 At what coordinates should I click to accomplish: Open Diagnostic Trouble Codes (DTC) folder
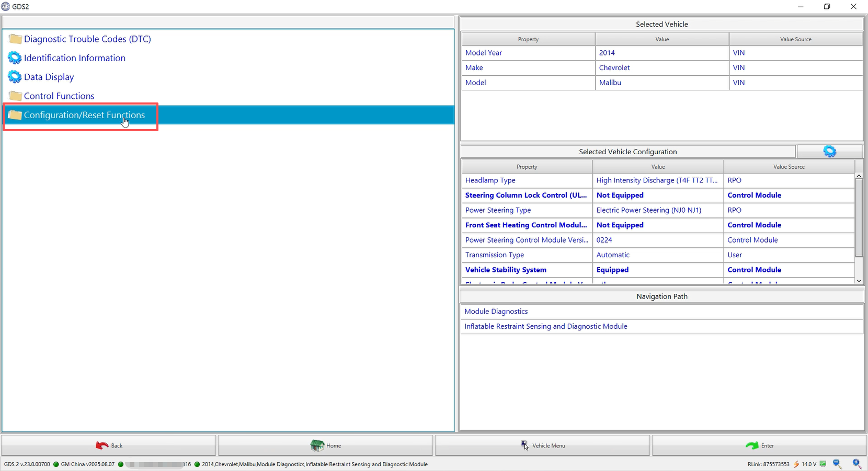click(87, 39)
